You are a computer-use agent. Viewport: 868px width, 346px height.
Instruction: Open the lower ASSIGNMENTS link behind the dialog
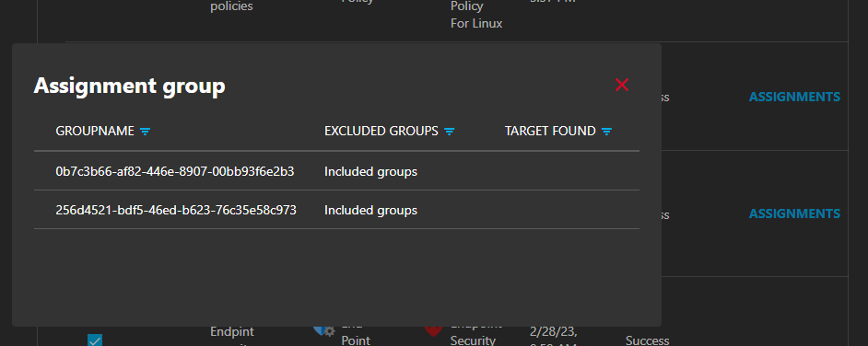click(x=794, y=213)
